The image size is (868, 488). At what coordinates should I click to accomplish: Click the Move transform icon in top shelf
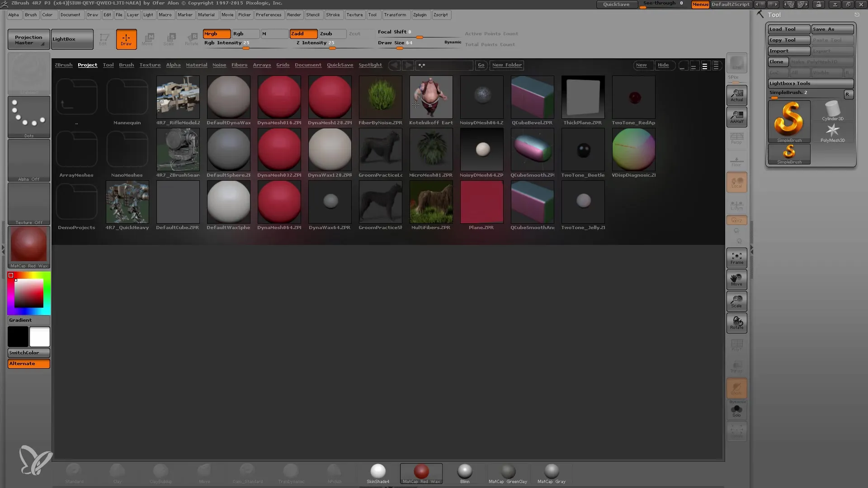147,39
